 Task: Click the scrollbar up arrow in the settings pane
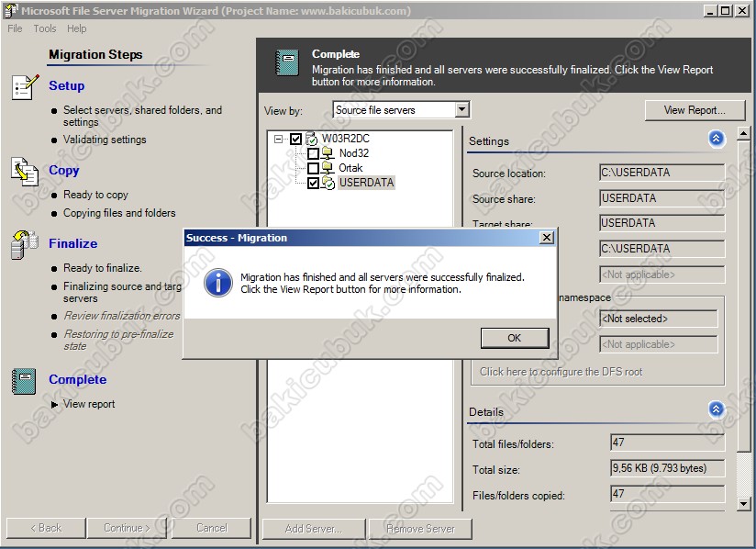(743, 133)
